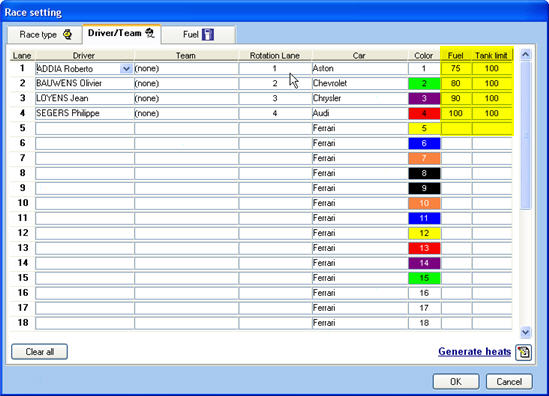Click team (none) cell in lane 3
This screenshot has height=396, width=549.
tap(186, 98)
